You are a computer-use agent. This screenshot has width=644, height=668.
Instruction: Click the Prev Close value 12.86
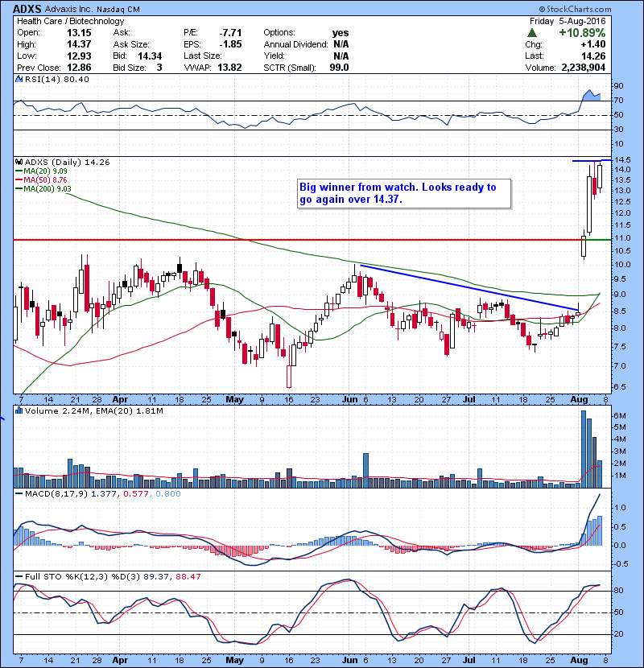click(79, 68)
